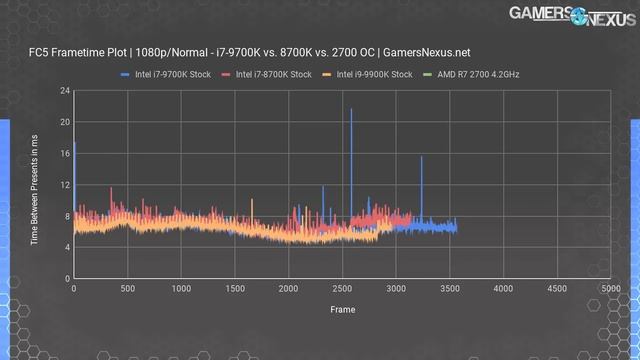
Task: Select the 'AMD R7 2700 4.2GHz' legend label
Action: pyautogui.click(x=478, y=75)
